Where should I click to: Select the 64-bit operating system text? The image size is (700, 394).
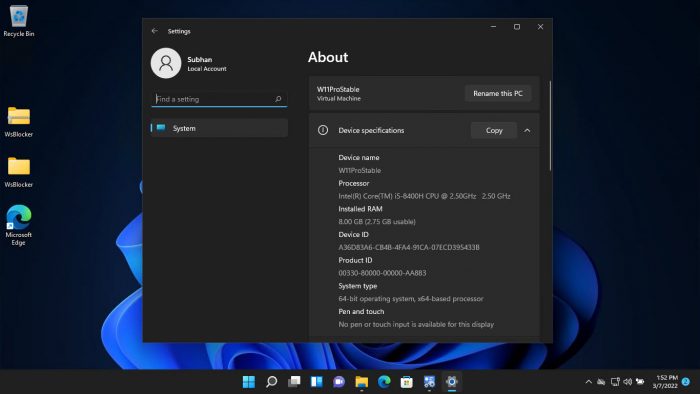(411, 299)
